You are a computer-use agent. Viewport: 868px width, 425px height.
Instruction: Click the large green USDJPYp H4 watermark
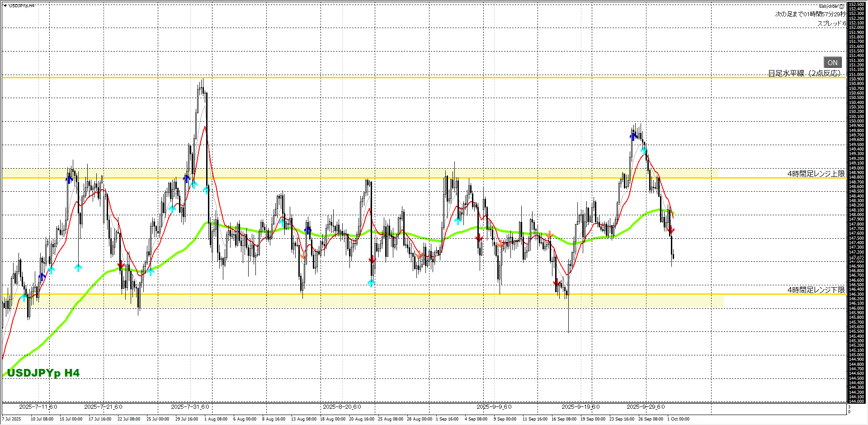(43, 373)
